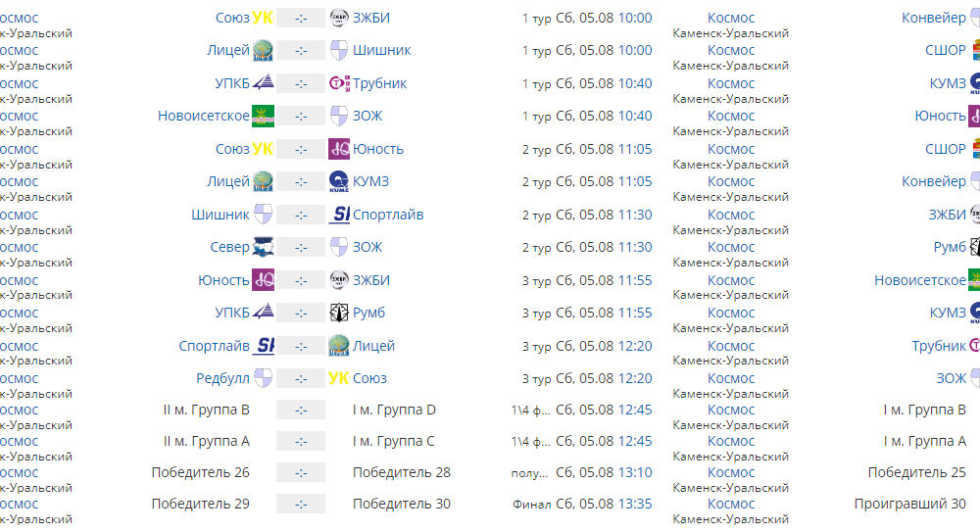Click Спортлайв SL logo in Спортлайв–Лицей match
The image size is (980, 532).
click(x=263, y=346)
